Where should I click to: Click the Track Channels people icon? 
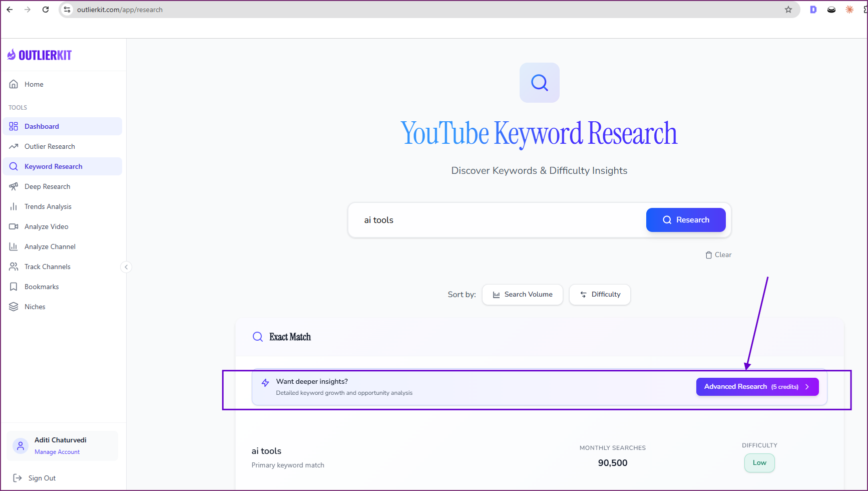click(x=14, y=266)
